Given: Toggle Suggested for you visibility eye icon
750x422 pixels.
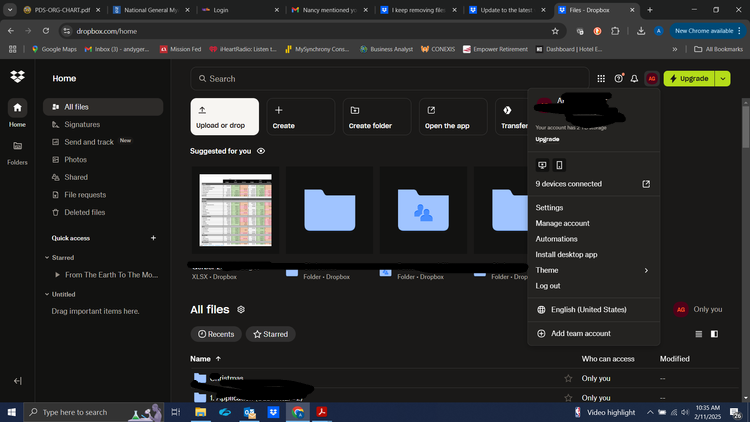Looking at the screenshot, I should [261, 151].
